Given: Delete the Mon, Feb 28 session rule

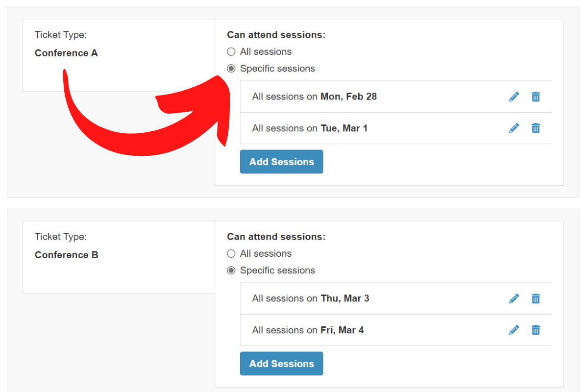Looking at the screenshot, I should (x=536, y=97).
